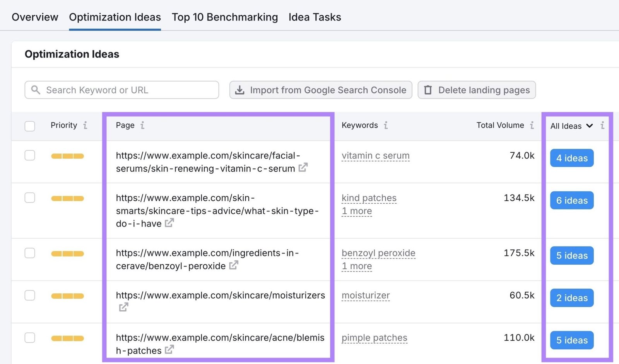Show info for the Page column

click(142, 125)
